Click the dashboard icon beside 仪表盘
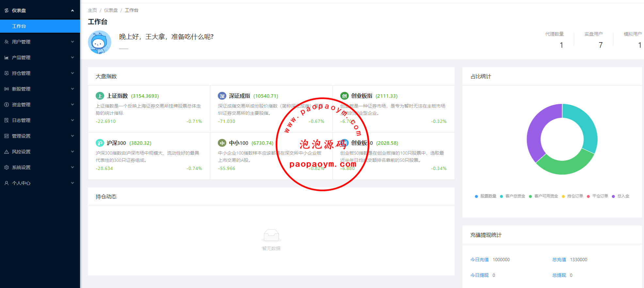 pyautogui.click(x=7, y=10)
